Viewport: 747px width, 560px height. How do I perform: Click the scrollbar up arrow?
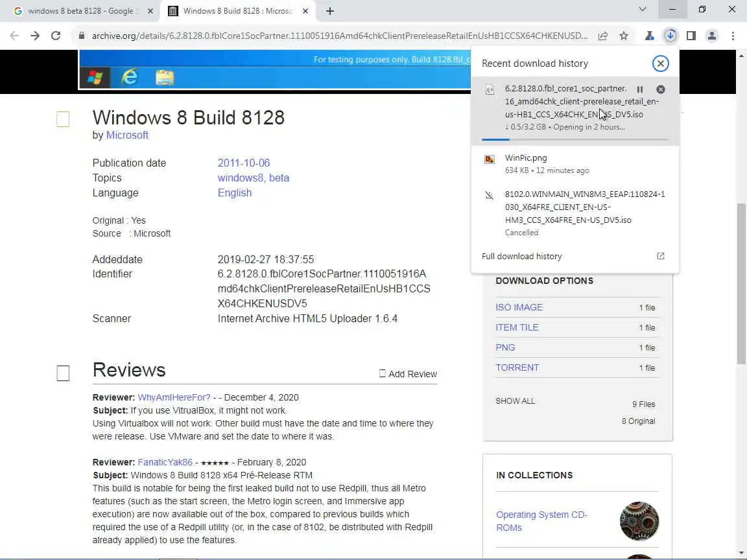click(x=741, y=55)
